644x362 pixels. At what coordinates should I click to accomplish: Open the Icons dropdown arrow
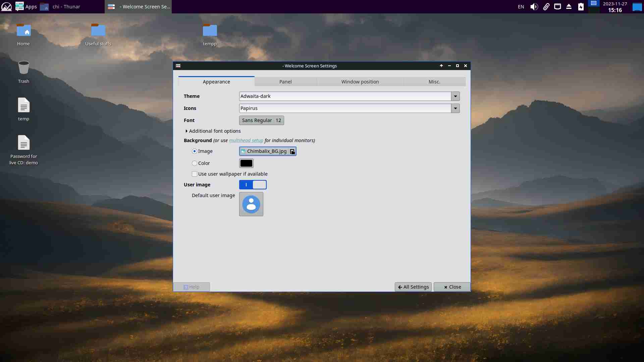pyautogui.click(x=455, y=108)
